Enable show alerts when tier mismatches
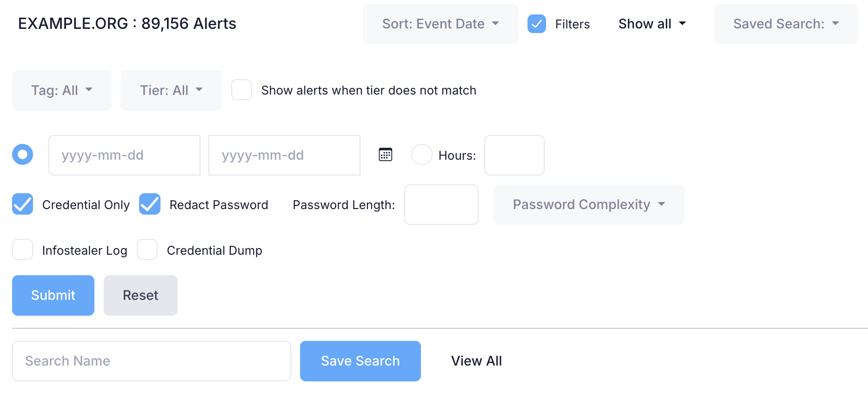This screenshot has height=393, width=868. [x=242, y=90]
